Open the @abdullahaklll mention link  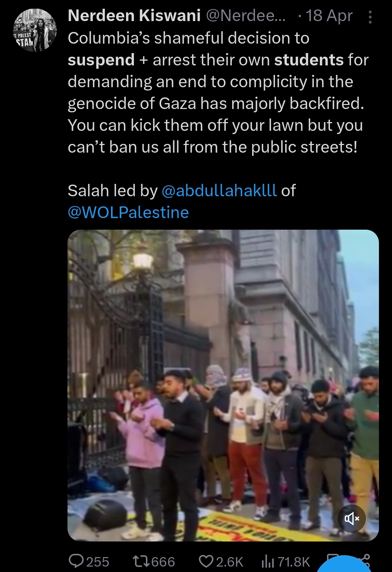pos(219,190)
